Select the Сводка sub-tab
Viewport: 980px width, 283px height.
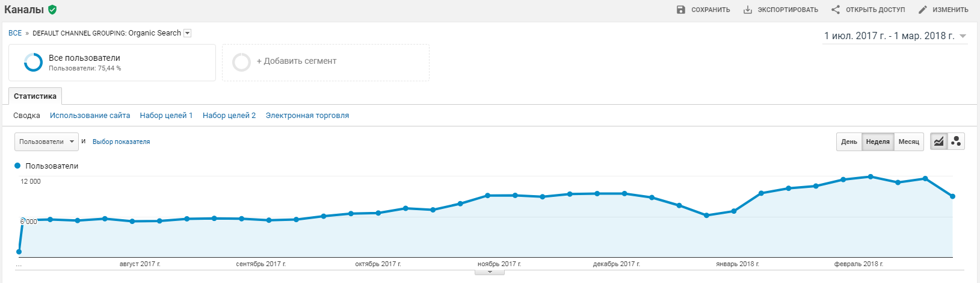tap(26, 116)
